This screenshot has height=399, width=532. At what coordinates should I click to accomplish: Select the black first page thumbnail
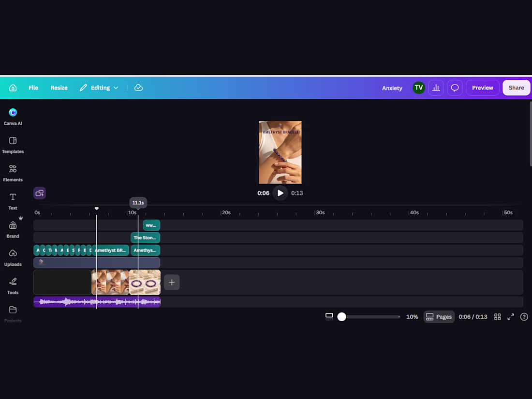coord(62,282)
